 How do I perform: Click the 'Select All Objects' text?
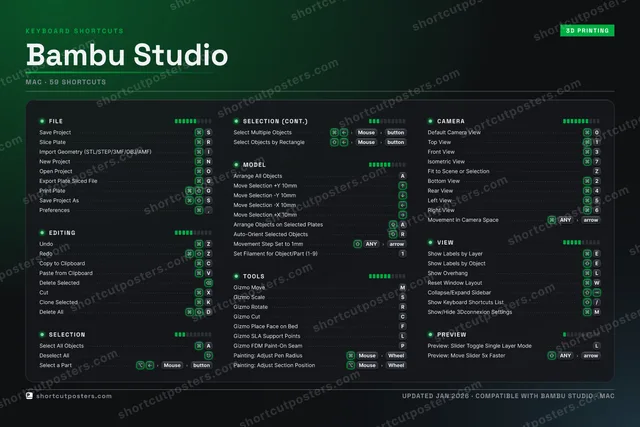pos(61,346)
